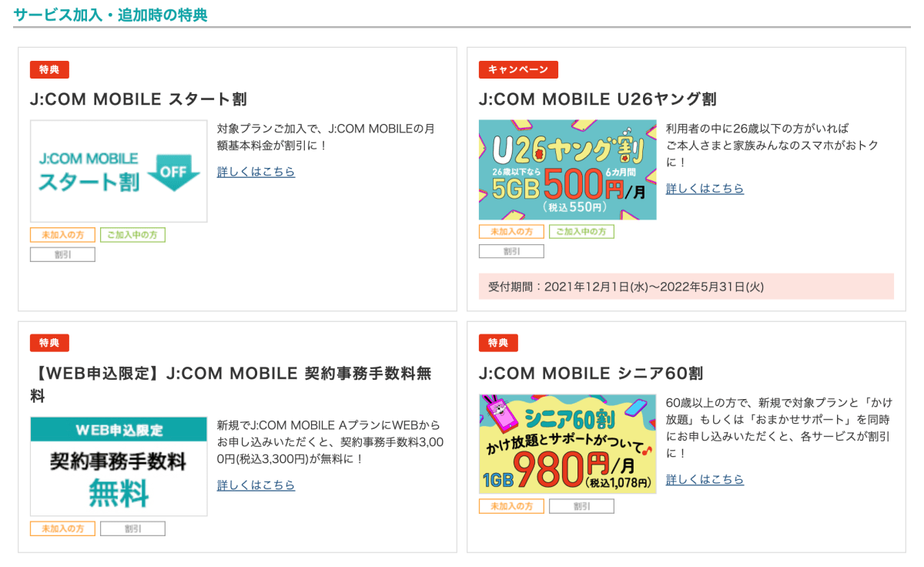The width and height of the screenshot is (924, 567).
Task: Click the ご加入中の方 tag in U26ヤング割 card
Action: click(x=581, y=232)
